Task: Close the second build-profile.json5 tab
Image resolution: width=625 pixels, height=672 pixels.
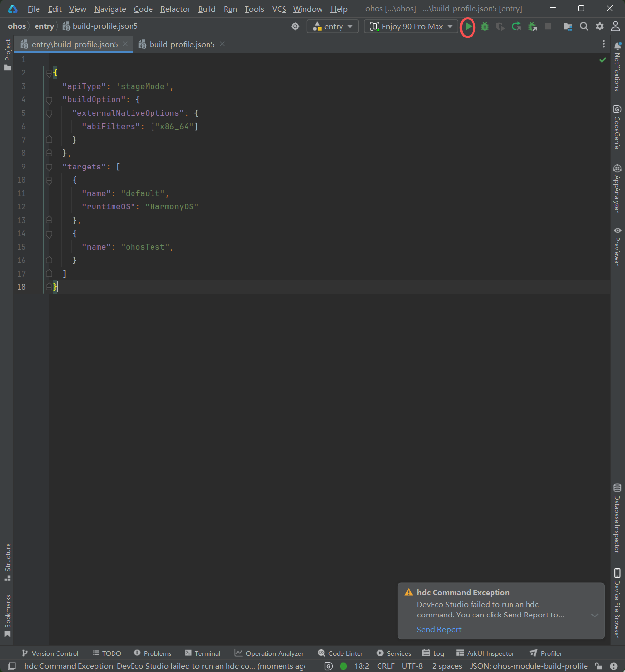Action: [x=222, y=44]
